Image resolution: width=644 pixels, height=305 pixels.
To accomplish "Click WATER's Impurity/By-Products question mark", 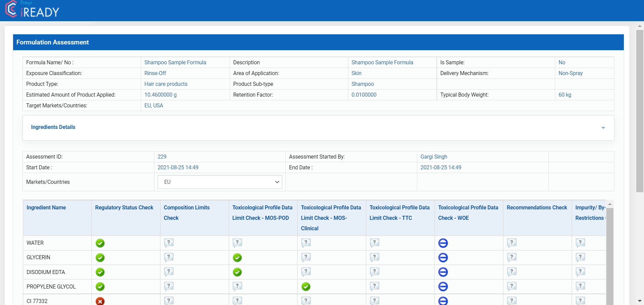I will point(580,243).
